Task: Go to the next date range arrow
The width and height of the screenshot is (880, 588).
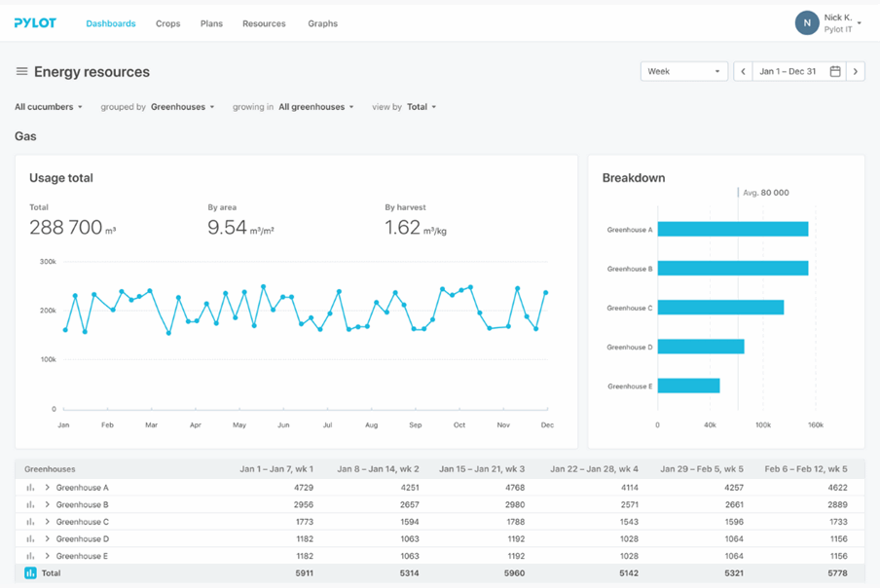Action: point(856,72)
